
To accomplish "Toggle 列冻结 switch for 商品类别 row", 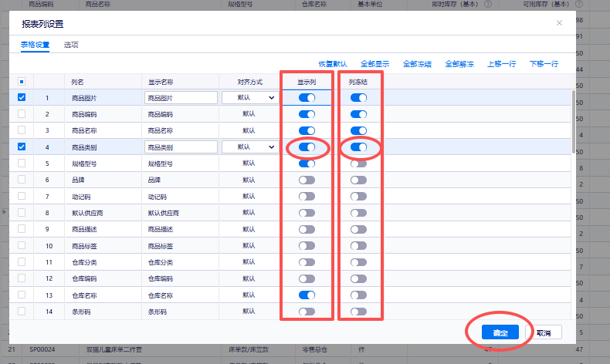I will point(358,147).
